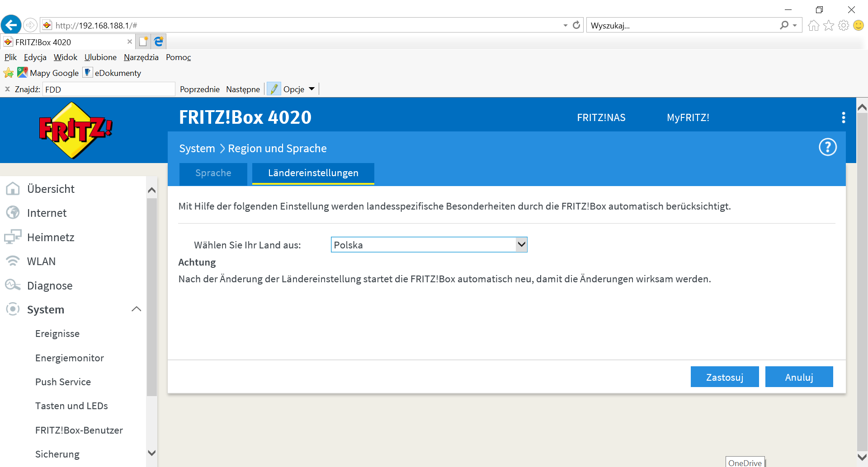The image size is (868, 467).
Task: Open the country dropdown showing Polska
Action: tap(429, 245)
